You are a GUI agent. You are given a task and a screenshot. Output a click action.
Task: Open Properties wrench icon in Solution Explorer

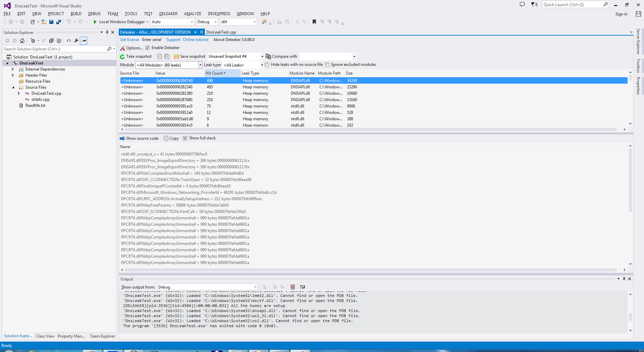[76, 41]
